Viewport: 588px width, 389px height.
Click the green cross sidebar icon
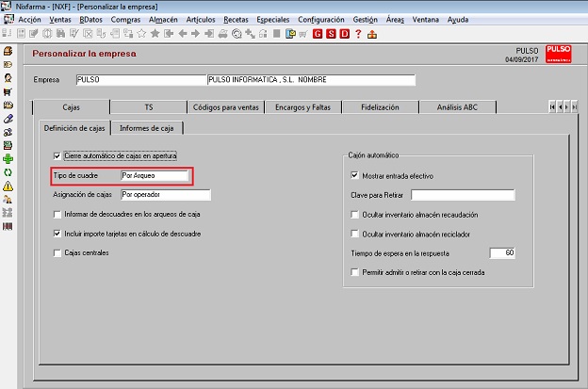8,159
